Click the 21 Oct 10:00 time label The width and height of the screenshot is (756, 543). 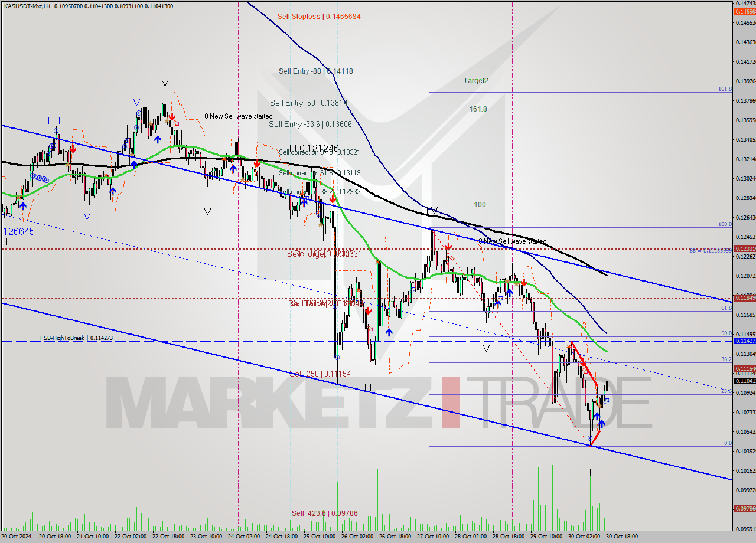[x=93, y=536]
